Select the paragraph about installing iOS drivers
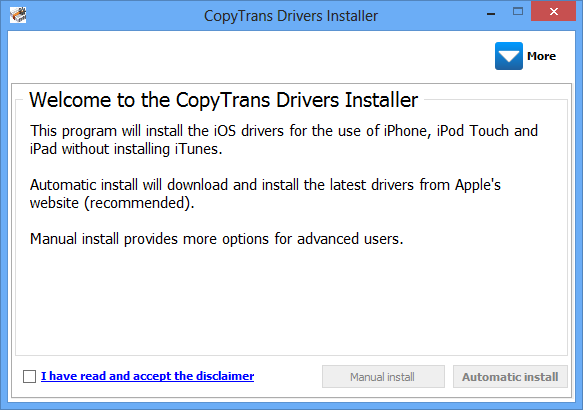 click(x=284, y=140)
